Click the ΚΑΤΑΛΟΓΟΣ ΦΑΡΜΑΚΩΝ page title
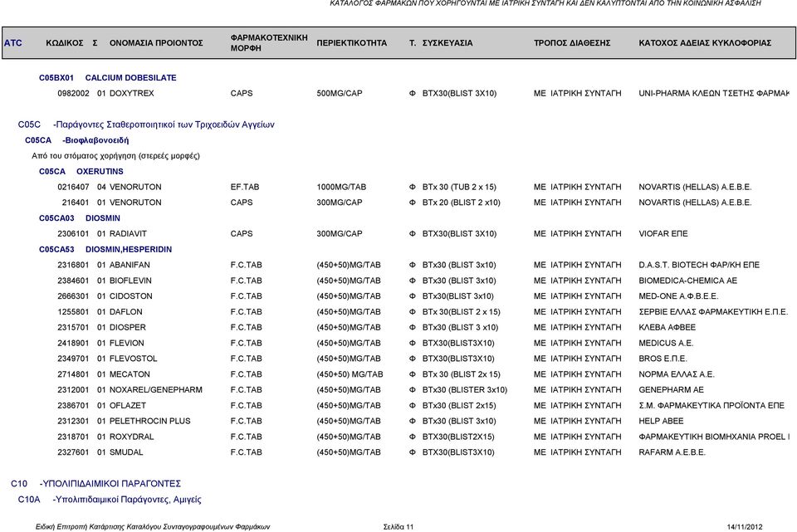The width and height of the screenshot is (797, 532). pyautogui.click(x=545, y=3)
